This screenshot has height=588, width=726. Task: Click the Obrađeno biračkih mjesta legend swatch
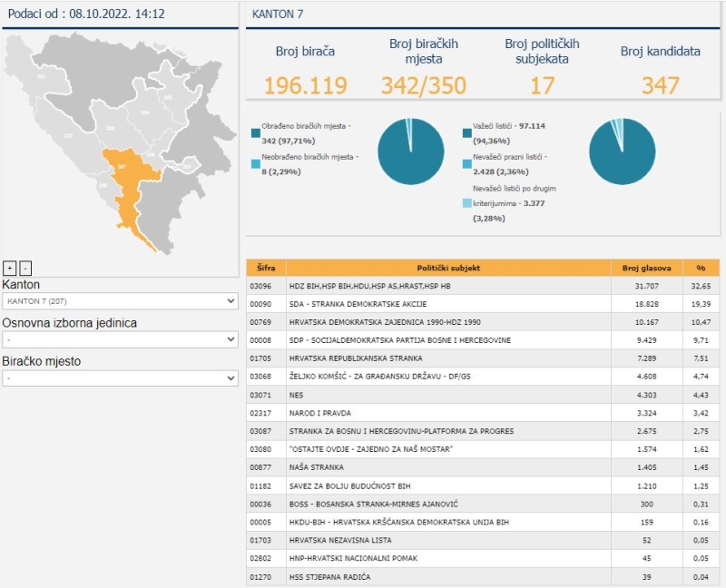[255, 132]
